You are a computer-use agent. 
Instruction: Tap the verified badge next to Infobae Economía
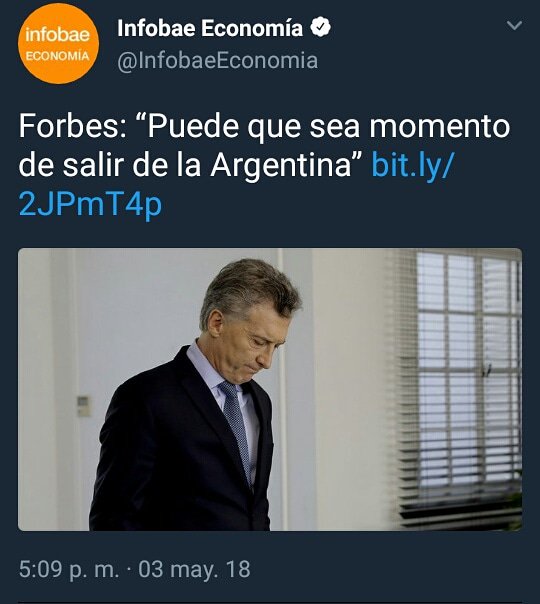point(320,28)
